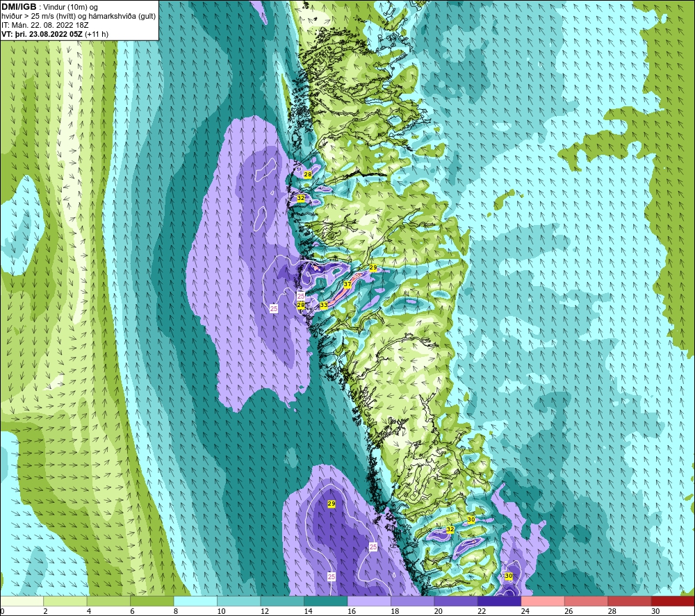Click the yellow gust label 33

tap(324, 305)
